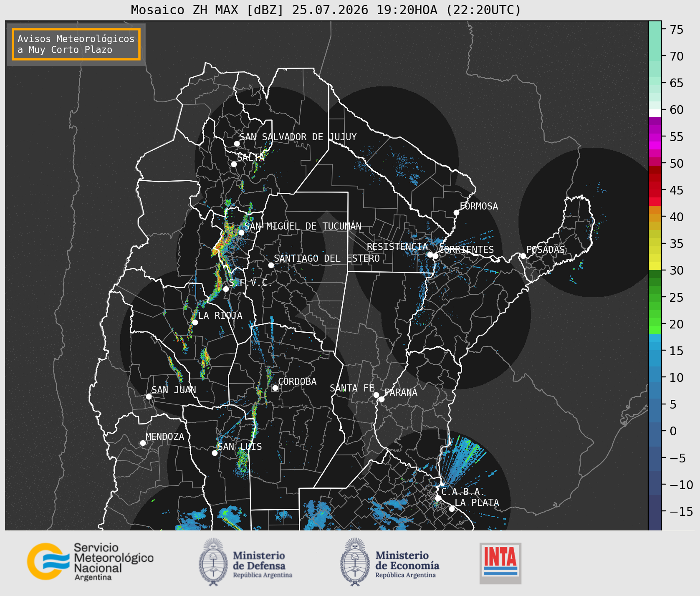Image resolution: width=700 pixels, height=596 pixels.
Task: Click the Servicio Meteorológico Nacional logo
Action: tap(90, 562)
